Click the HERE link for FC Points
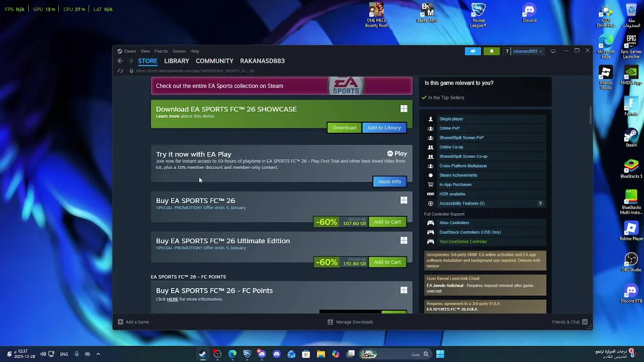This screenshot has width=644, height=362. click(x=173, y=299)
